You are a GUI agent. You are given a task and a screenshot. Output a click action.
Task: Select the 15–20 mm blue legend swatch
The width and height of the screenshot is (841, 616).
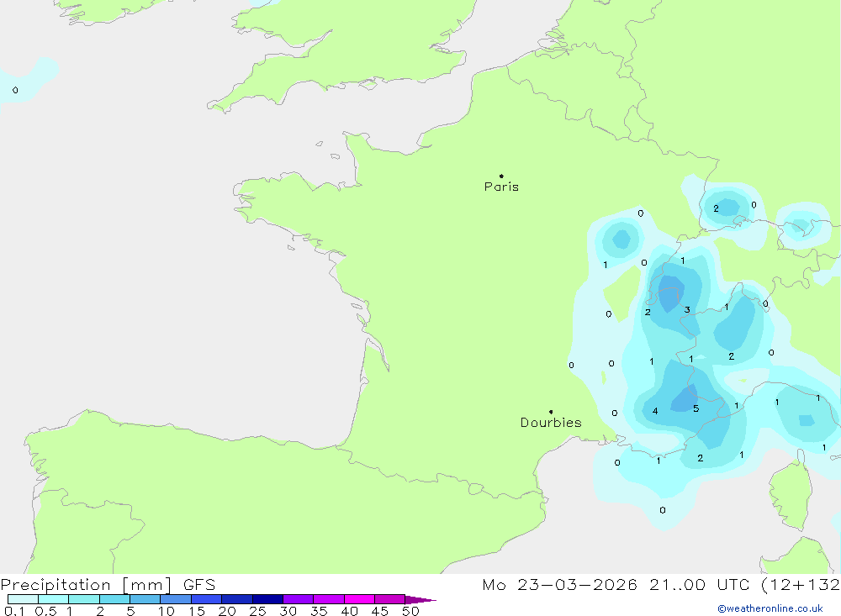pyautogui.click(x=206, y=599)
